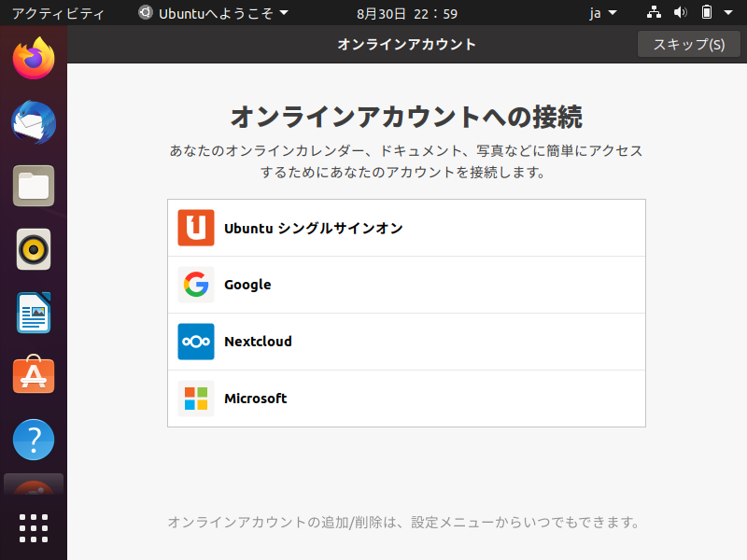Screen dimensions: 747x560
Task: Expand the ja input language dropdown
Action: (x=602, y=13)
